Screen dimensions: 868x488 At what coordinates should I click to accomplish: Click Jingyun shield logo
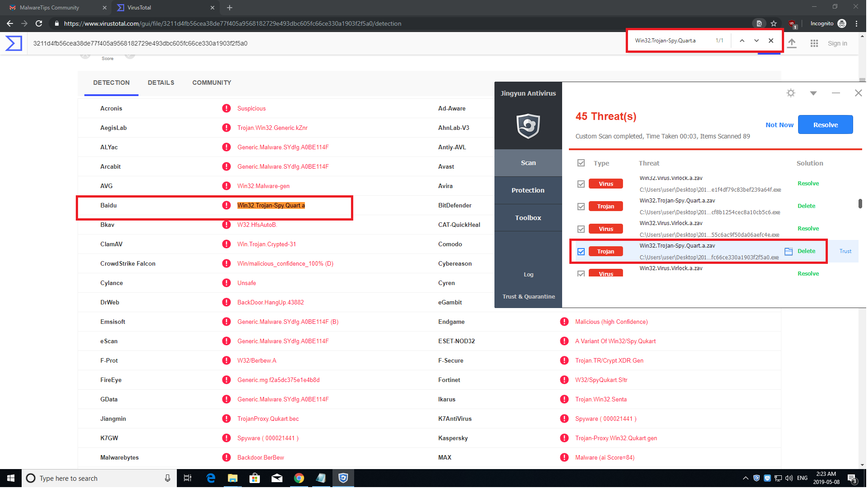point(529,126)
